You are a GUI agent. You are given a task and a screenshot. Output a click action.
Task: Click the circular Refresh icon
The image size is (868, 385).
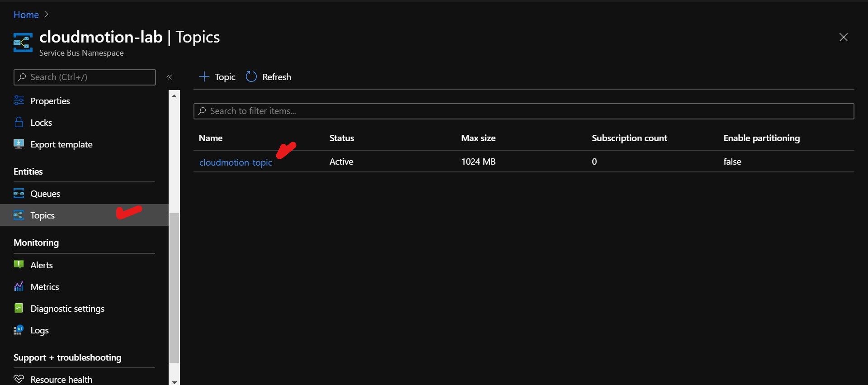coord(251,76)
